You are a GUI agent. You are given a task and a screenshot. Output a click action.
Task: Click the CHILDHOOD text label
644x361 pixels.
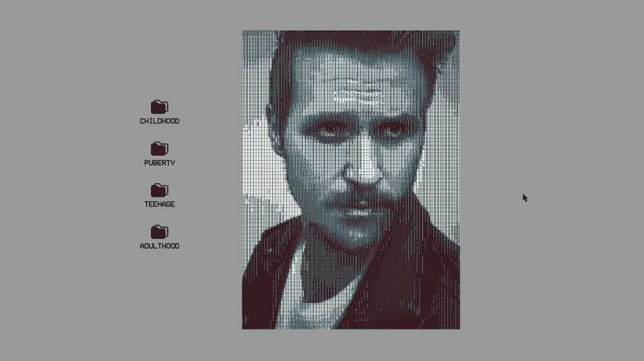pyautogui.click(x=159, y=121)
